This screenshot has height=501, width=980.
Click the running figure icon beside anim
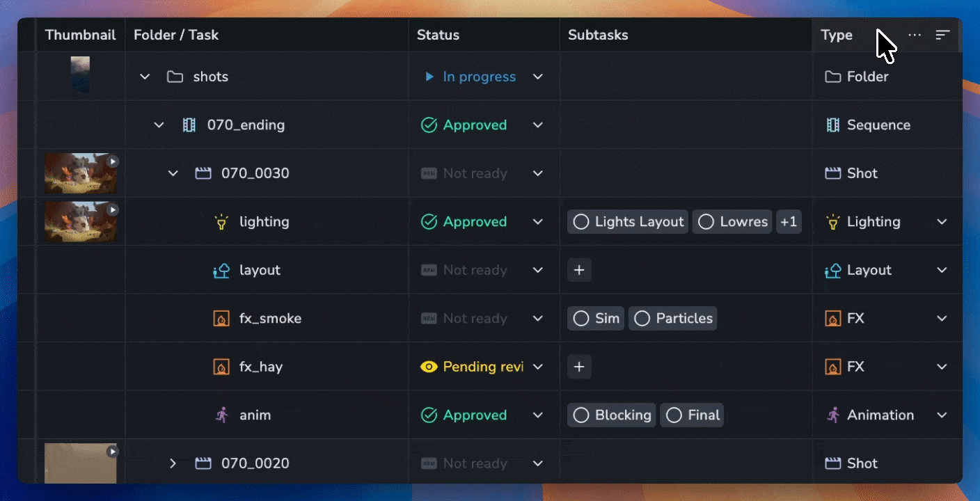pyautogui.click(x=221, y=415)
